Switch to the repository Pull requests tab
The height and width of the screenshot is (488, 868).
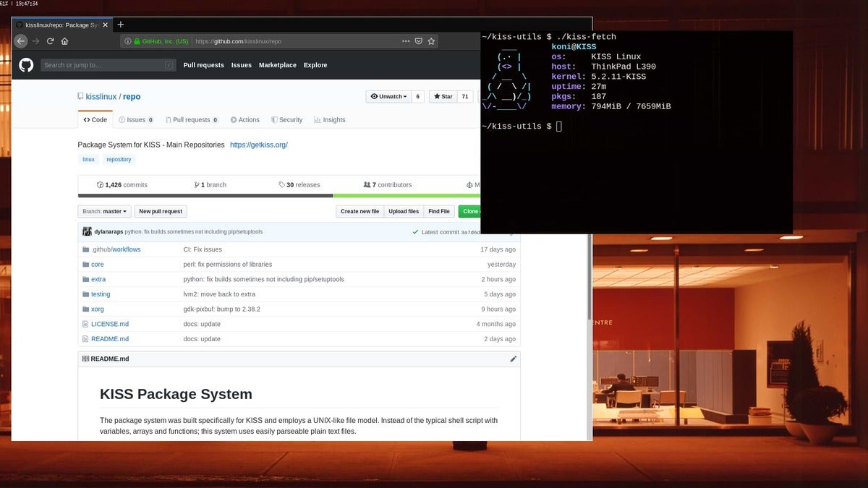191,120
